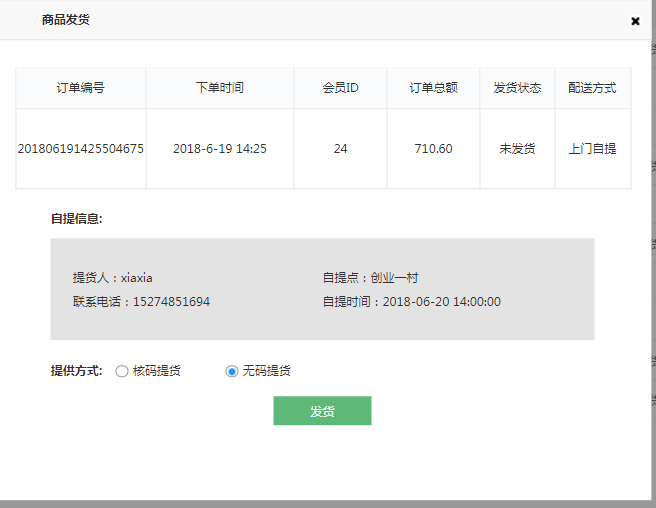Click the 自提点 创业一村 text
This screenshot has height=508, width=656.
[x=370, y=278]
